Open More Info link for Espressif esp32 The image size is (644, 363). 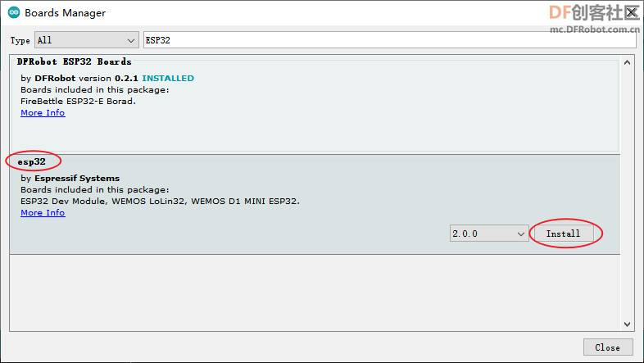(43, 213)
